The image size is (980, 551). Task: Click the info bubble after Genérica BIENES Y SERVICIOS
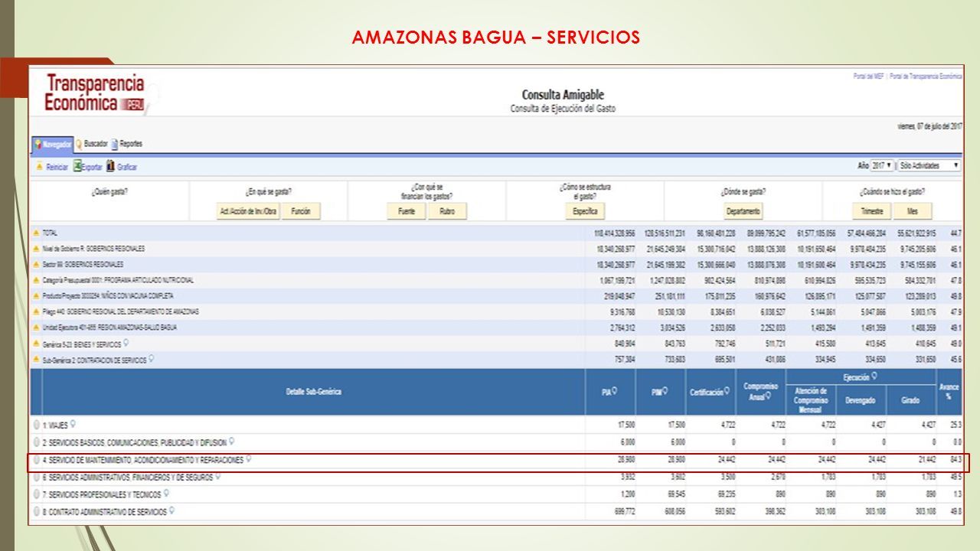[x=126, y=343]
